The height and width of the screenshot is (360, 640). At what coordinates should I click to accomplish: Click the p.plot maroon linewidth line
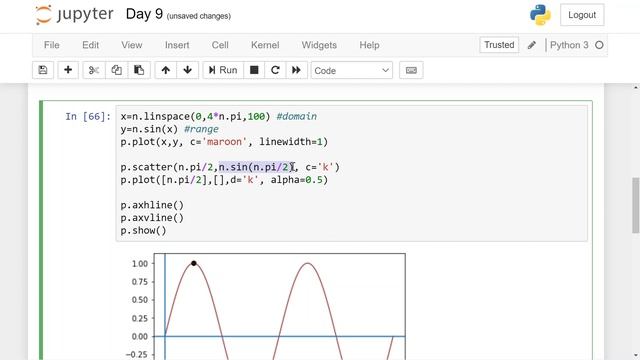click(224, 142)
